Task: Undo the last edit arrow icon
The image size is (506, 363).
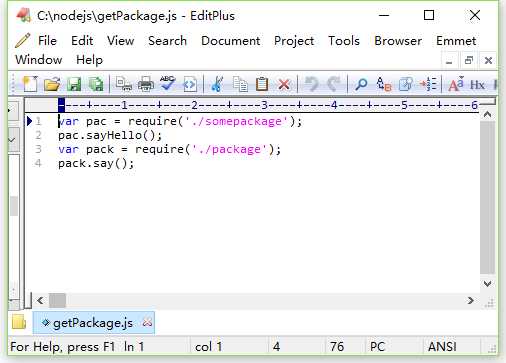Action: [311, 84]
